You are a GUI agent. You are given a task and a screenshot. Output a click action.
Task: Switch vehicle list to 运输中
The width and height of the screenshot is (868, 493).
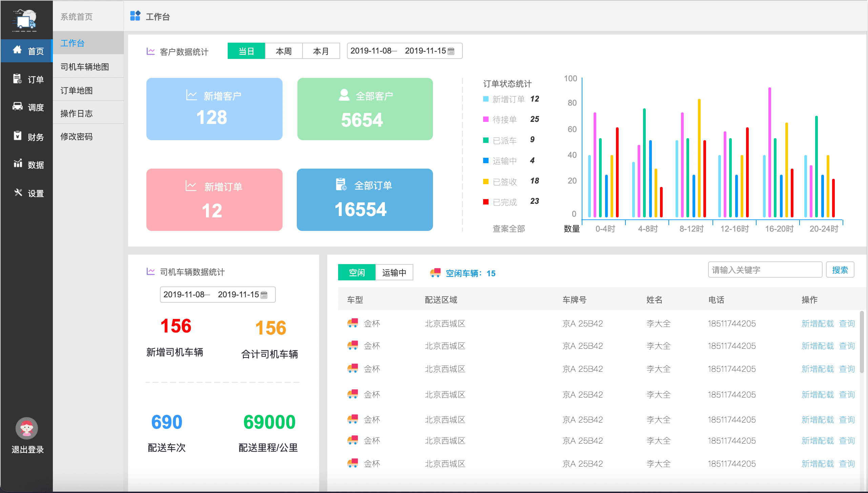tap(394, 273)
